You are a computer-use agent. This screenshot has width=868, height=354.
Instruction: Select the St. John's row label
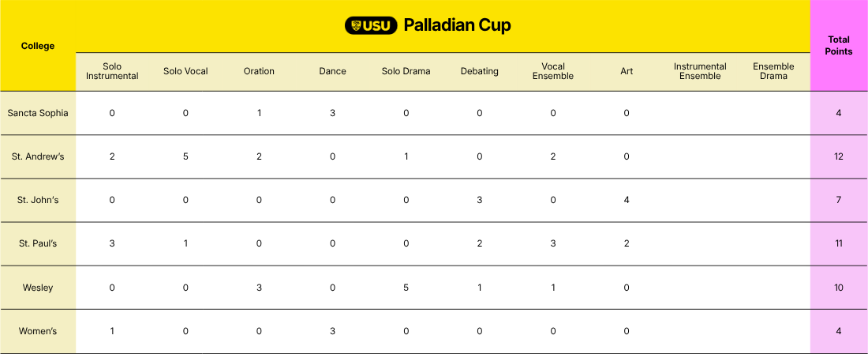click(38, 200)
